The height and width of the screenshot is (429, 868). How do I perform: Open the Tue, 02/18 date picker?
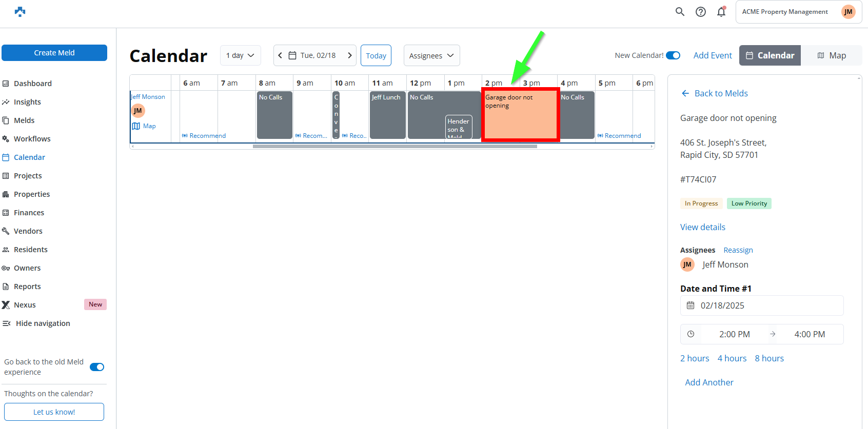point(314,55)
